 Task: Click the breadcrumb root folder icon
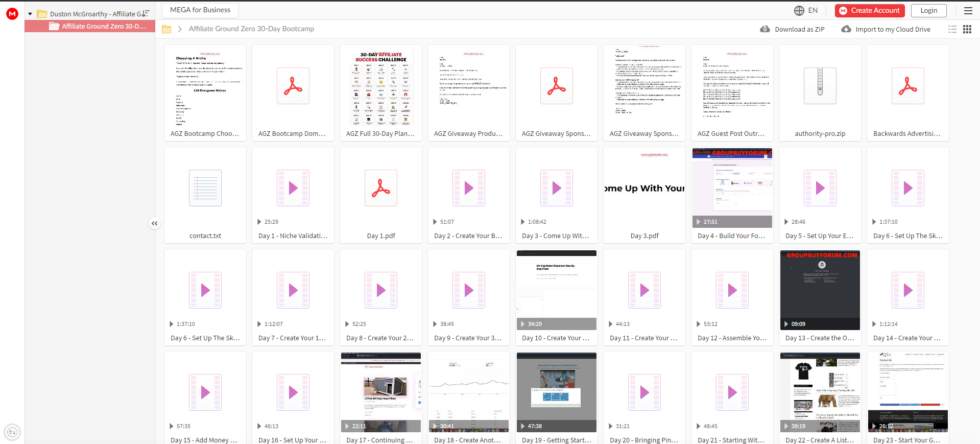166,29
